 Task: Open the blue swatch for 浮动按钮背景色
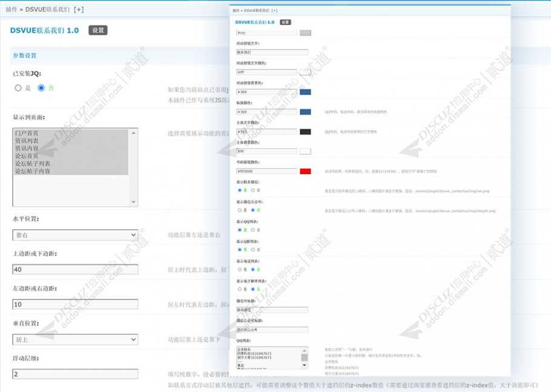[305, 92]
